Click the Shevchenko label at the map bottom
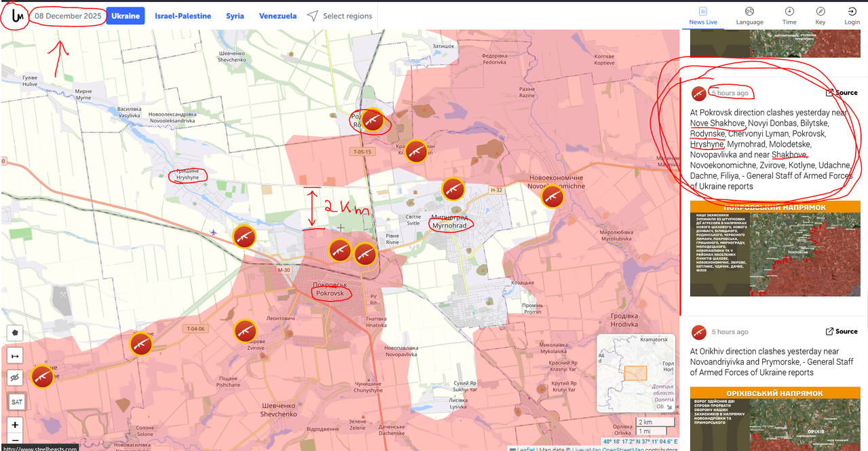This screenshot has width=868, height=451. (279, 410)
